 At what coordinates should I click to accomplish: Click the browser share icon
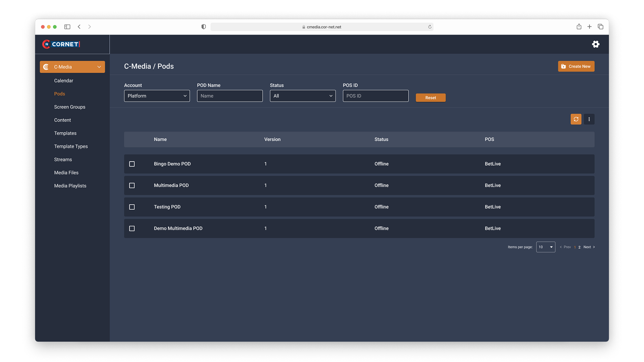pos(579,26)
